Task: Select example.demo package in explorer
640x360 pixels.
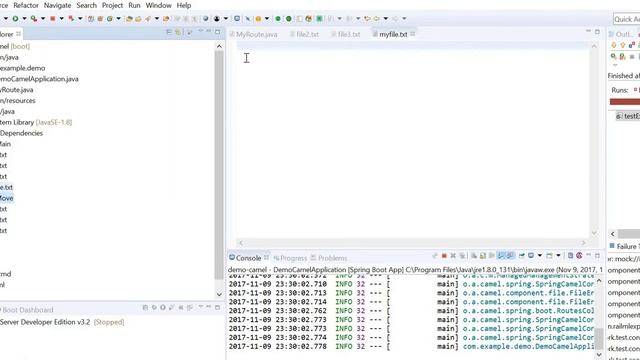Action: click(x=22, y=68)
